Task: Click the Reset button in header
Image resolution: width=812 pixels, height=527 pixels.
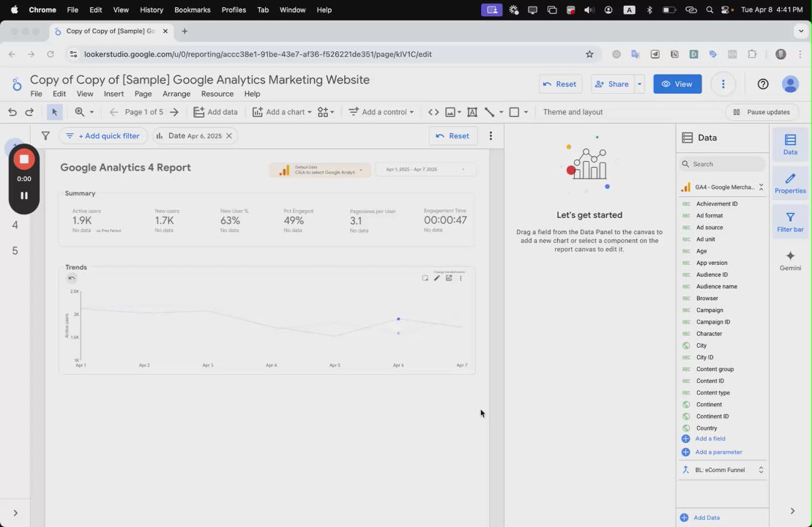Action: pos(560,84)
